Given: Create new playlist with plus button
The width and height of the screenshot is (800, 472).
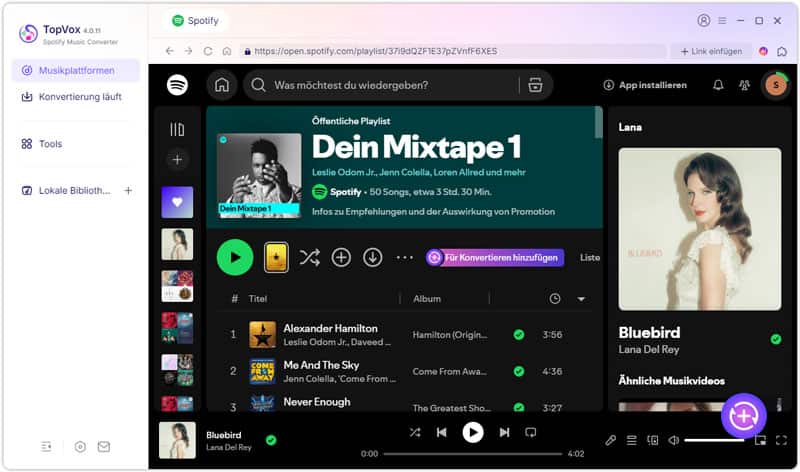Looking at the screenshot, I should [177, 160].
